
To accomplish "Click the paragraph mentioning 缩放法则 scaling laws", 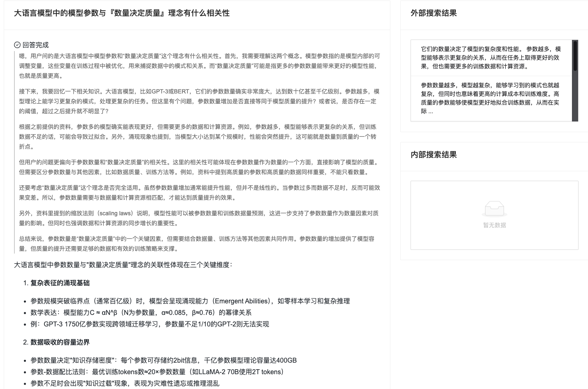I will (199, 218).
